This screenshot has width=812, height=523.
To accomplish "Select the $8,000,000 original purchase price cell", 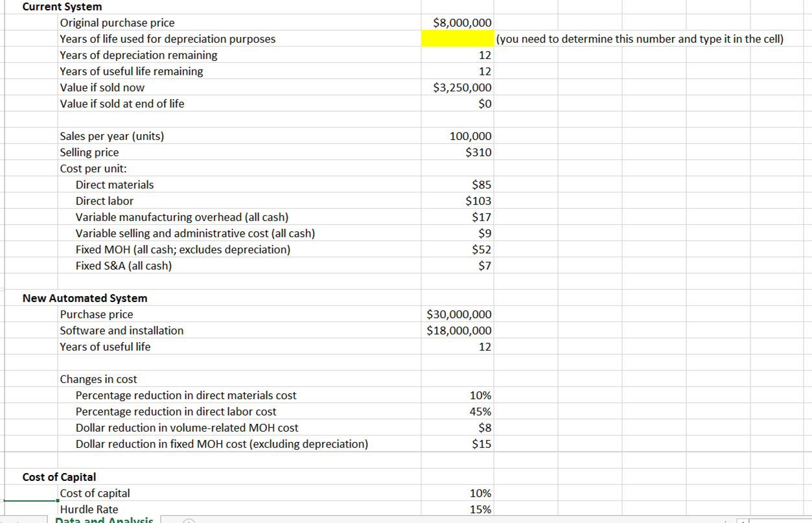I will 457,23.
